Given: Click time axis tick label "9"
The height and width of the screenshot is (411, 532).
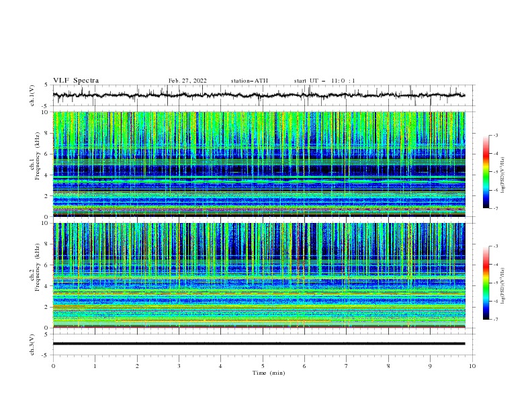Looking at the screenshot, I should 430,366.
